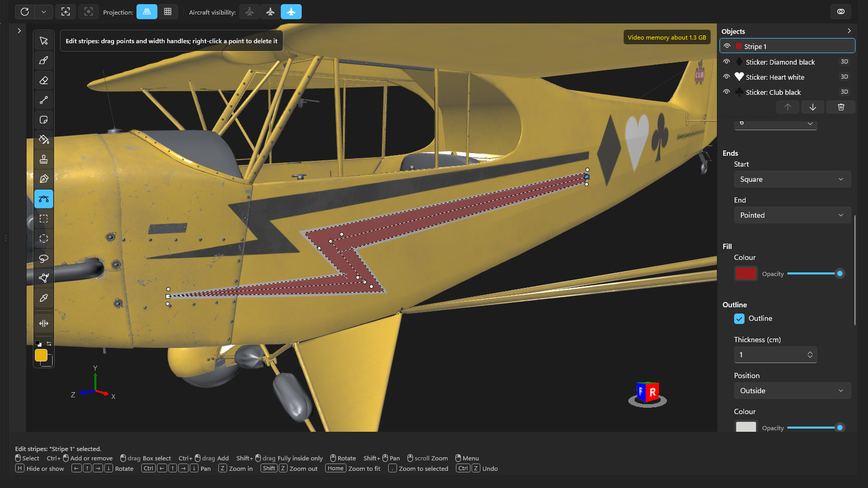Swap foreground and background colours
This screenshot has width=868, height=488.
pos(49,344)
